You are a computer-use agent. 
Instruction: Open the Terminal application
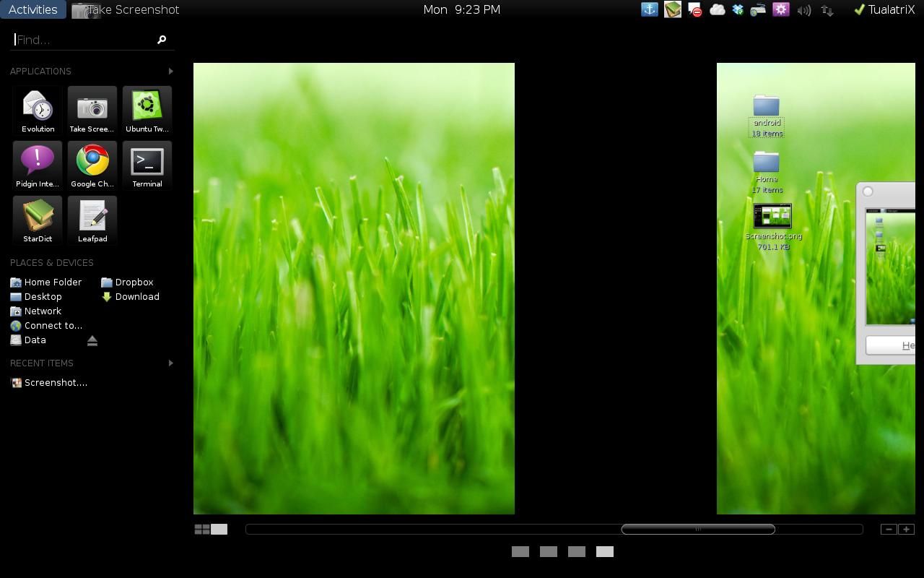click(x=147, y=165)
